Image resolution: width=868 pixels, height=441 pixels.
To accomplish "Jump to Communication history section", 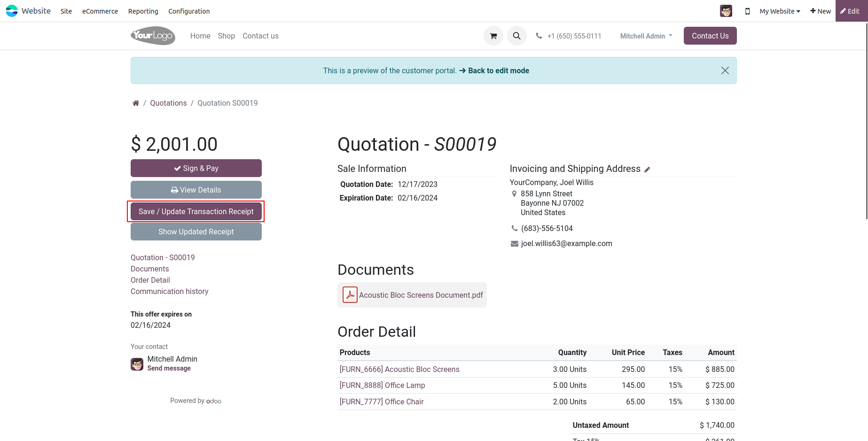I will click(x=169, y=292).
